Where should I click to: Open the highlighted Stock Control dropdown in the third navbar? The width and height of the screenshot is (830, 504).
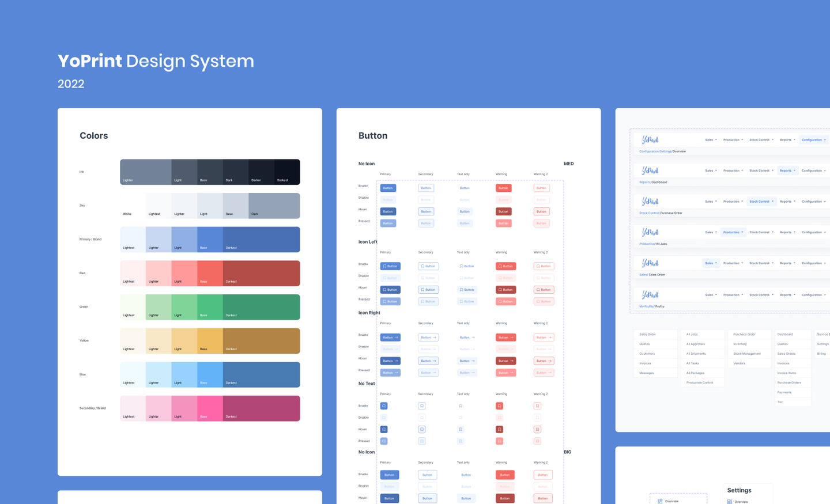761,202
